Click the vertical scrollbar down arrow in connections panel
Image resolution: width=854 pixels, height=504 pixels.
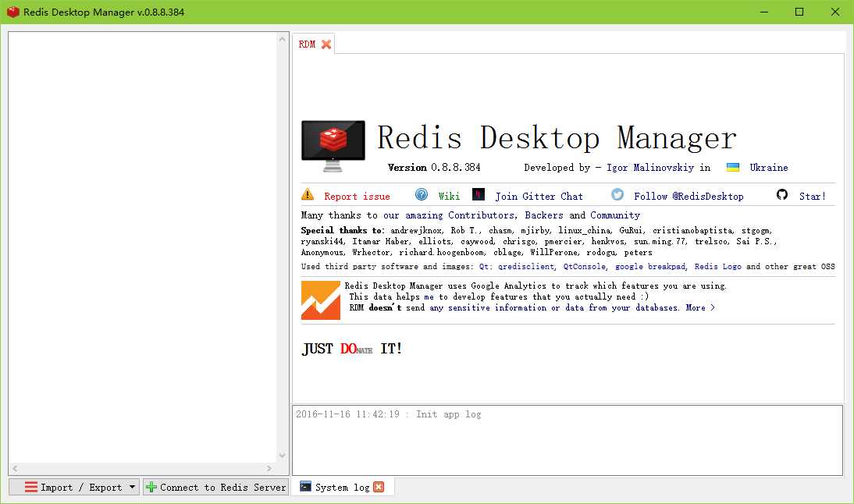coord(282,456)
